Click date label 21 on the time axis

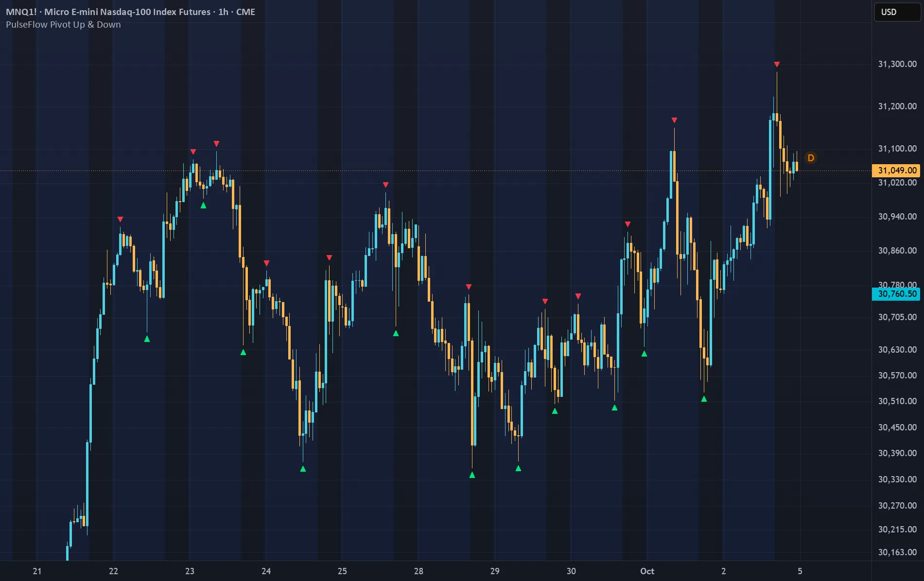point(37,571)
